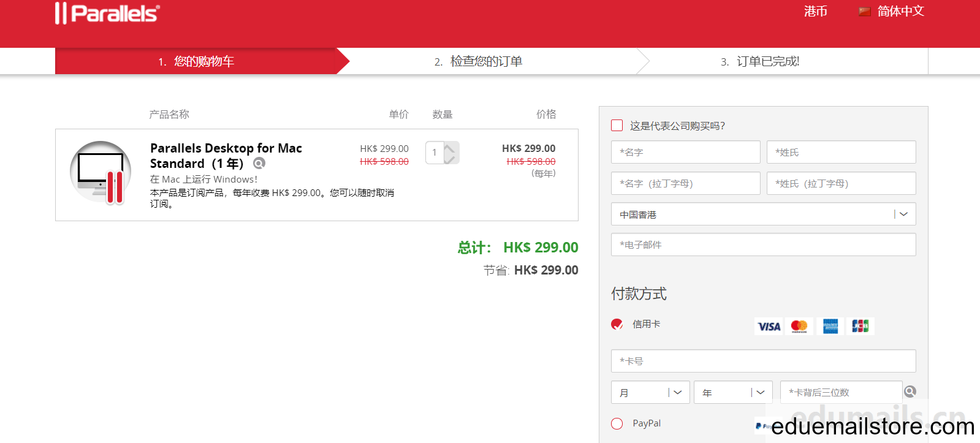Click the Parallels logo

pyautogui.click(x=107, y=13)
